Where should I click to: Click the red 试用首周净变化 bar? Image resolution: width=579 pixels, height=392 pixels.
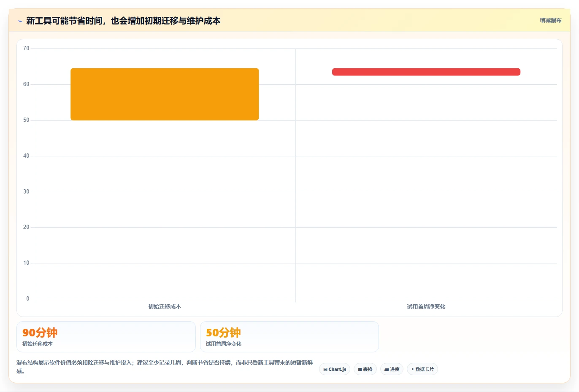pyautogui.click(x=426, y=72)
